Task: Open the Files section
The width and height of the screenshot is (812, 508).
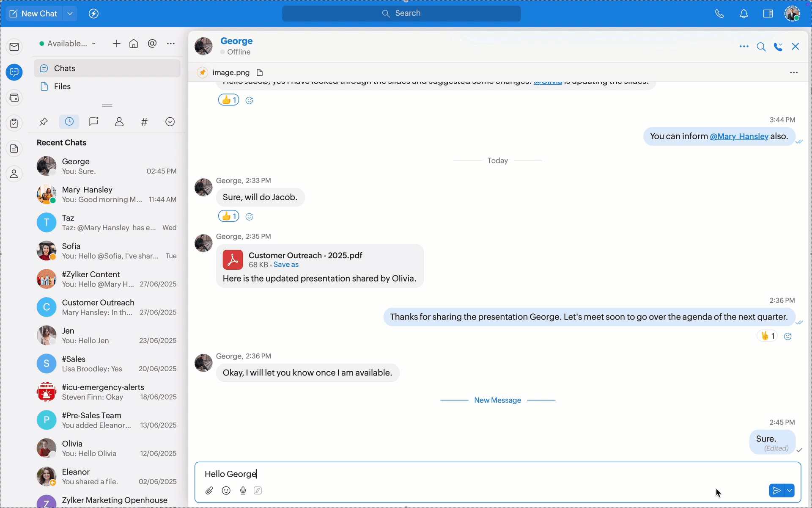Action: tap(62, 86)
